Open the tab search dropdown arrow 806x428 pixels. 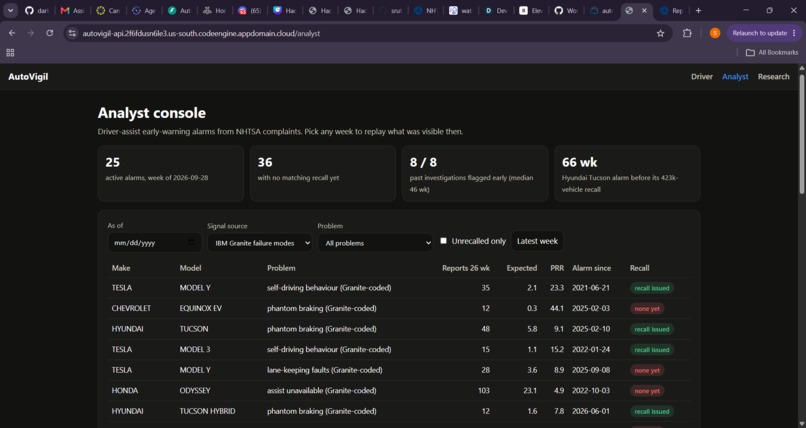coord(10,10)
